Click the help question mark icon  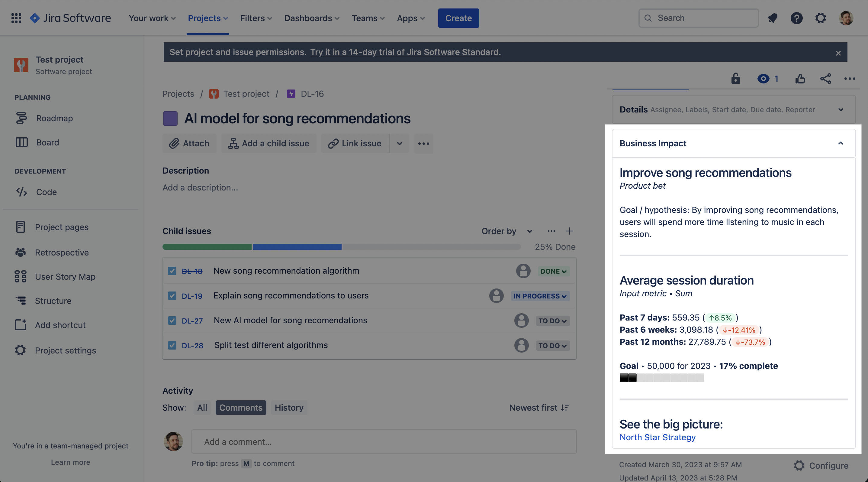796,18
